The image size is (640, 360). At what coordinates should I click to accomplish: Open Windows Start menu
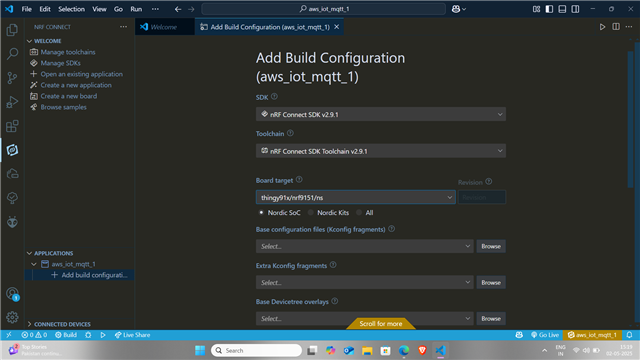(x=200, y=351)
